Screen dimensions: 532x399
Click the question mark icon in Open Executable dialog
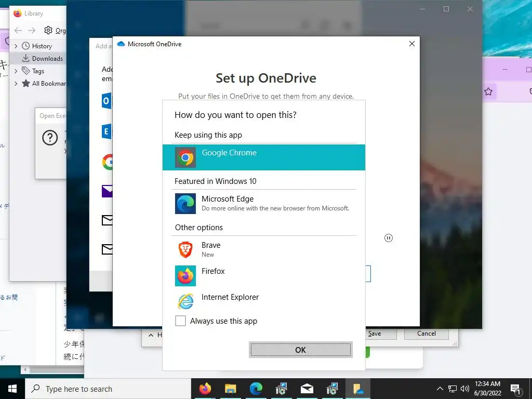50,138
